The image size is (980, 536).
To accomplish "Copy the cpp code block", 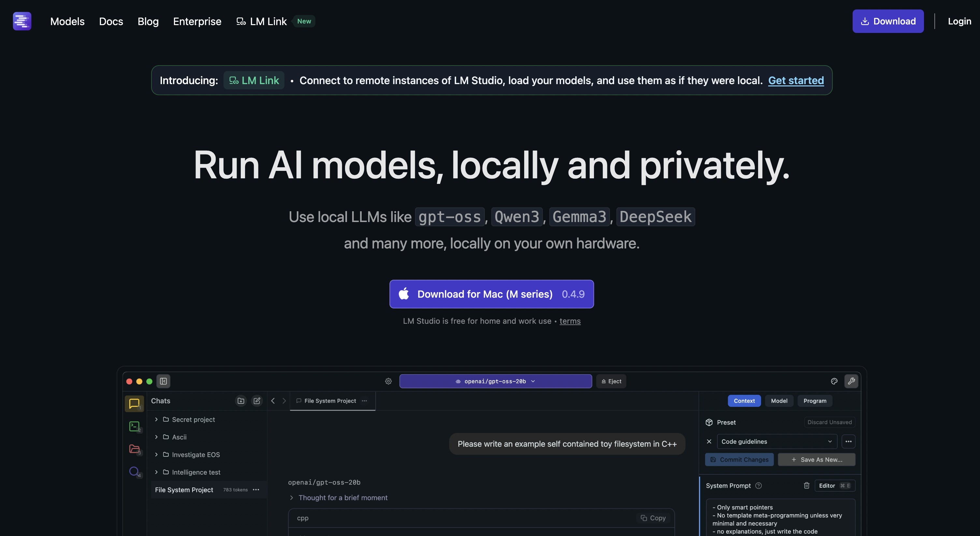I will pyautogui.click(x=653, y=518).
